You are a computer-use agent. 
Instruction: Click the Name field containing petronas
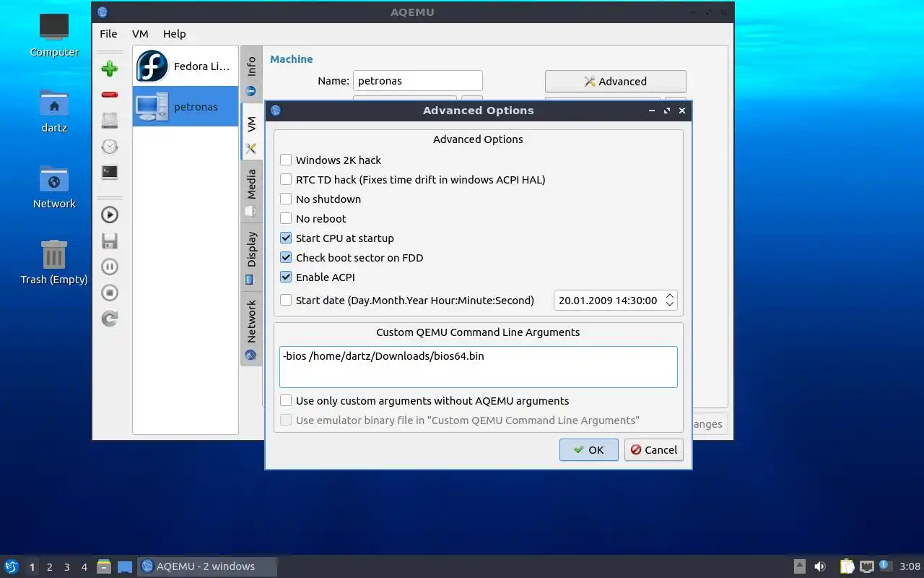(x=417, y=81)
